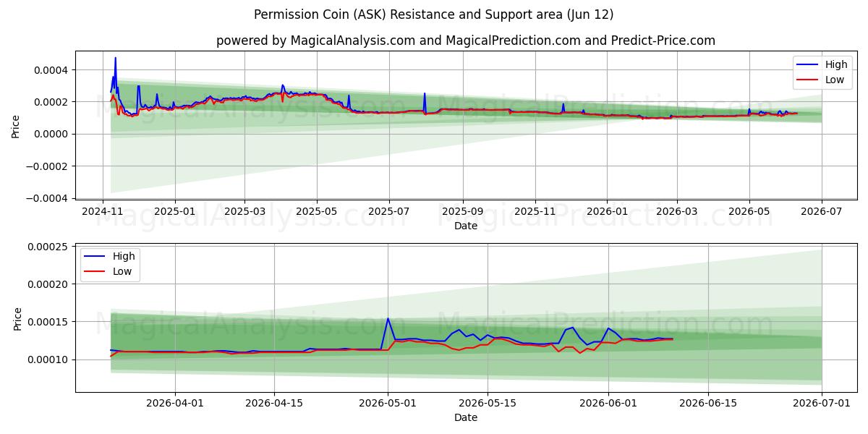Click the 0.00015 tick on the bottom y-axis
The image size is (868, 434).
click(x=47, y=322)
